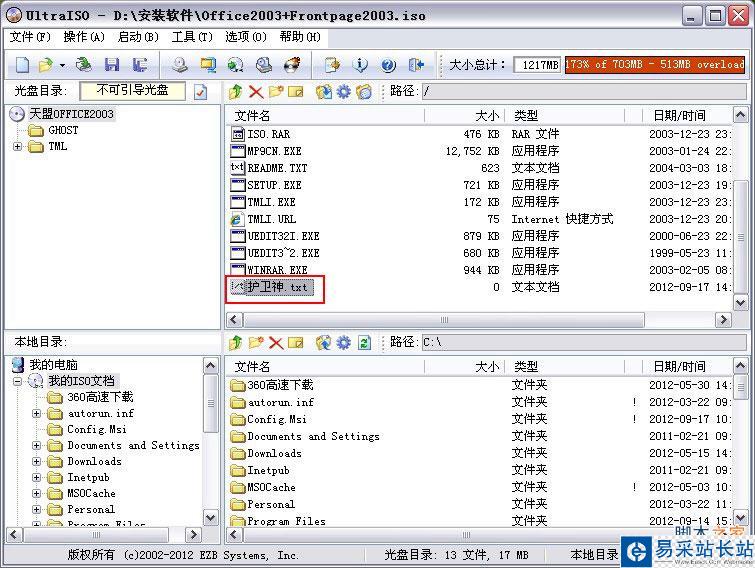Viewport: 755px width, 568px height.
Task: Click the red X delete icon in disc pane
Action: [256, 91]
